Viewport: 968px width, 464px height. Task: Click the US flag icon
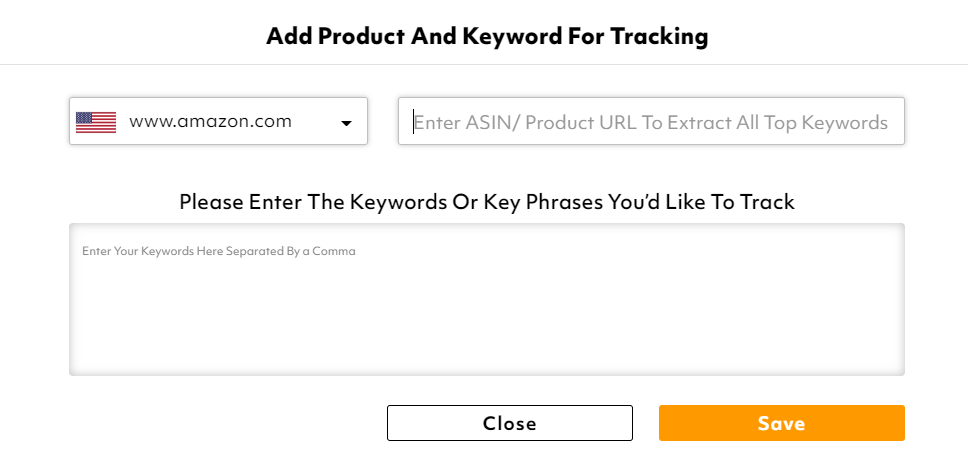coord(96,122)
